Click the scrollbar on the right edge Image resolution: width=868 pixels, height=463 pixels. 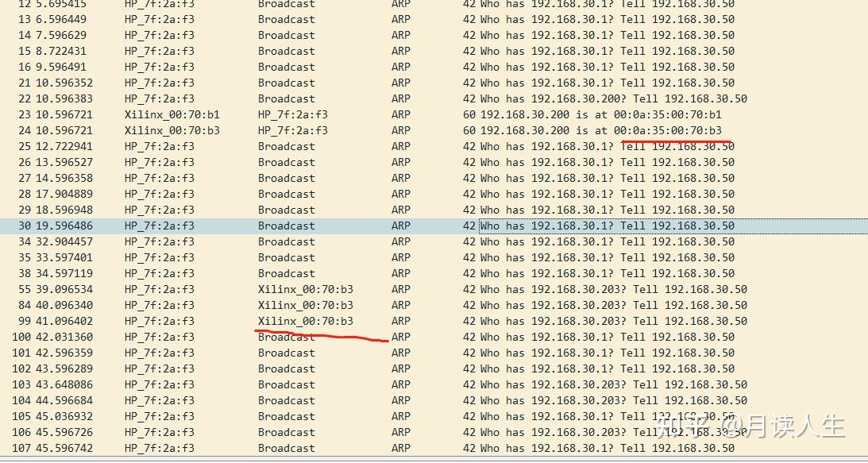pos(865,230)
